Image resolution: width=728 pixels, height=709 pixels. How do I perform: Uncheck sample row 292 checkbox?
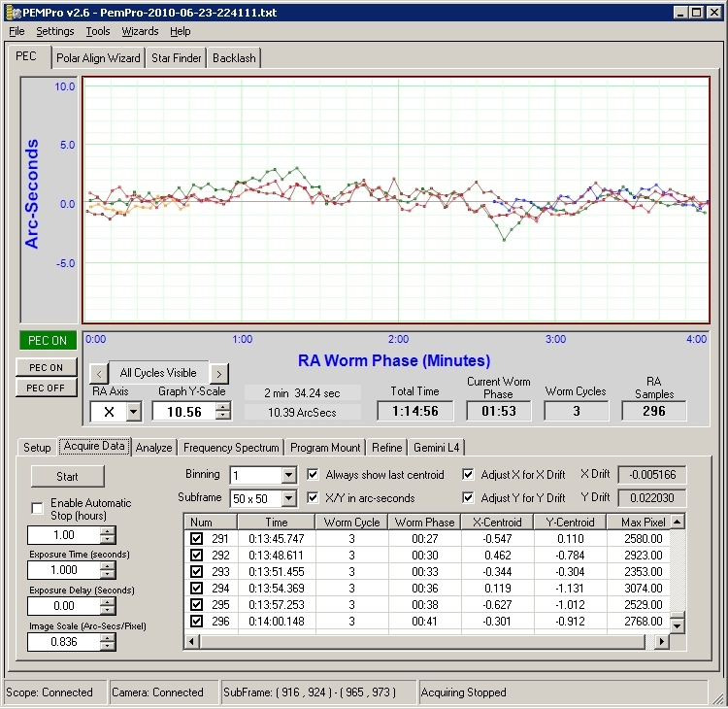click(196, 556)
